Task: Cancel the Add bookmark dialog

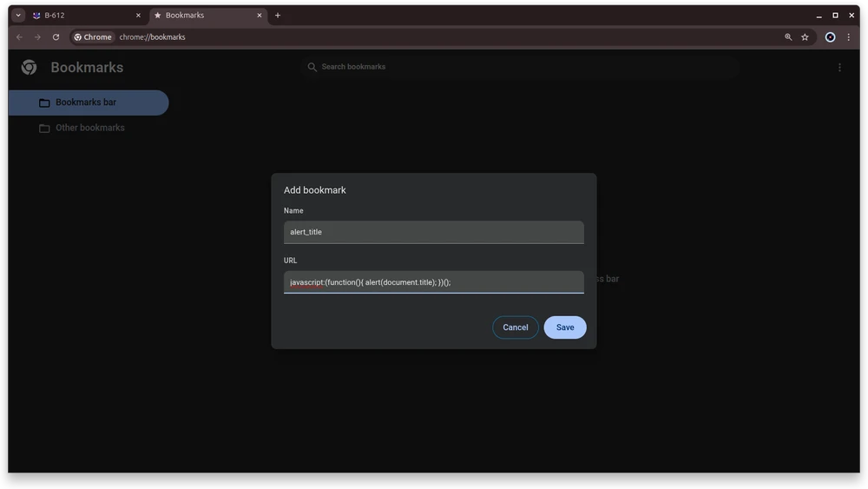Action: tap(515, 327)
